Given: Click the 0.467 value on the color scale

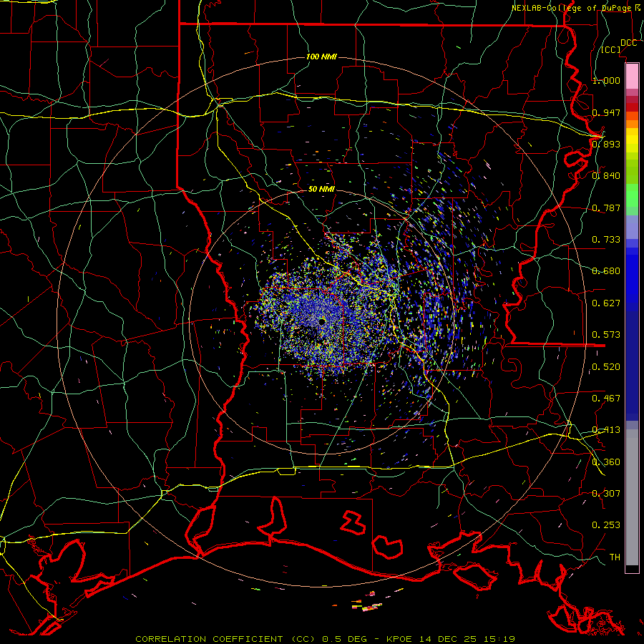Looking at the screenshot, I should 606,399.
